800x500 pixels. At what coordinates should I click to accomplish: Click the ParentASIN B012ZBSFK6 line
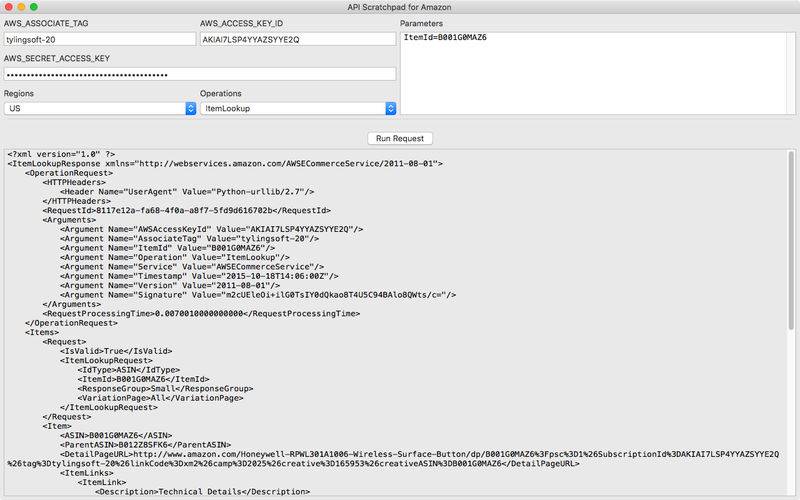pyautogui.click(x=145, y=445)
